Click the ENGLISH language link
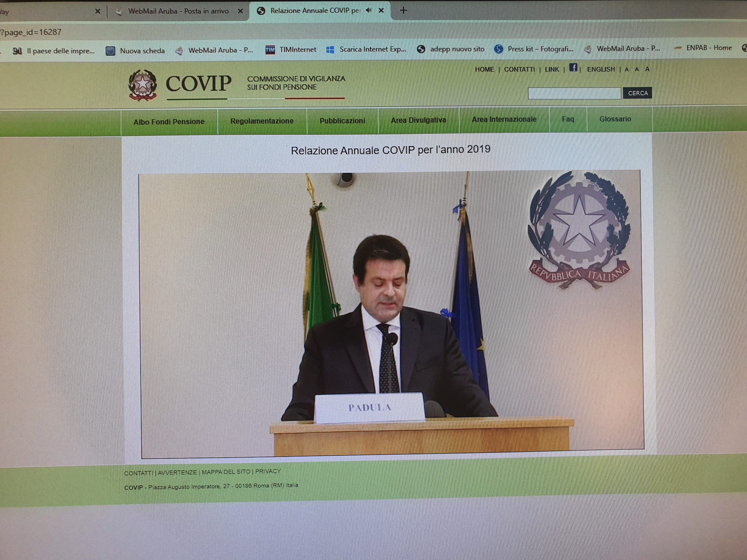 coord(601,69)
